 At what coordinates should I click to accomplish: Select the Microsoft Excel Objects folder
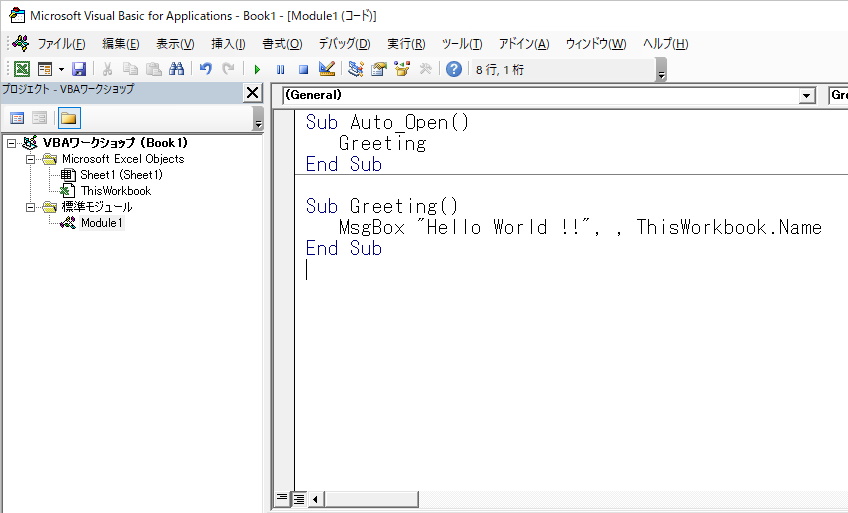123,159
